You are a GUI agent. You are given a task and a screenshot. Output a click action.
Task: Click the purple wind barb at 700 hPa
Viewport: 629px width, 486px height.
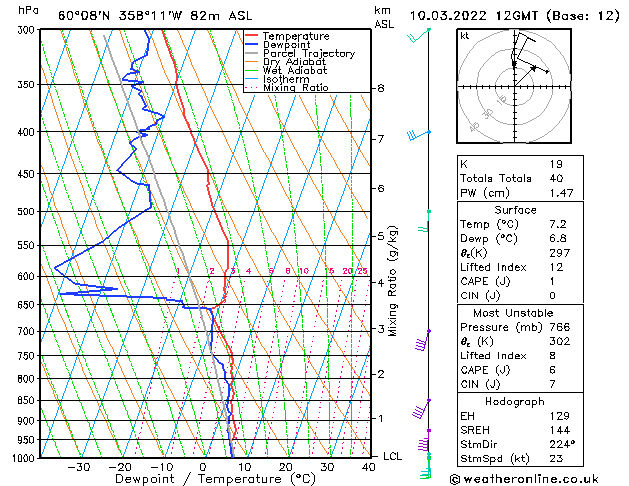pos(422,340)
